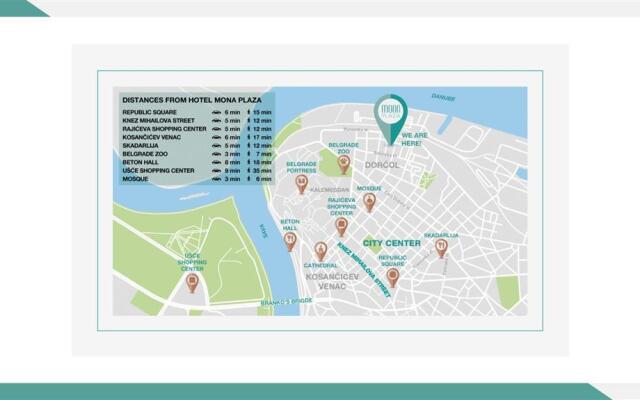Click the 'WE ARE HERE!' label
The height and width of the screenshot is (400, 640).
pyautogui.click(x=415, y=139)
